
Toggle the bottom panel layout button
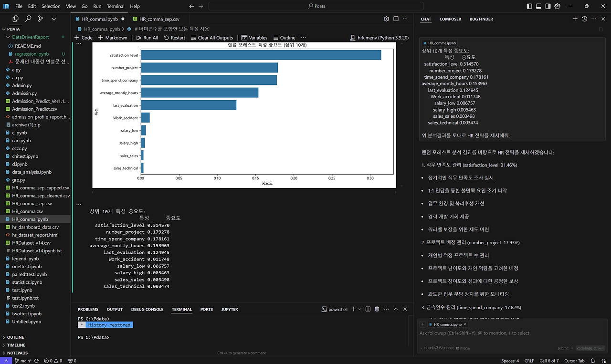[x=538, y=6]
